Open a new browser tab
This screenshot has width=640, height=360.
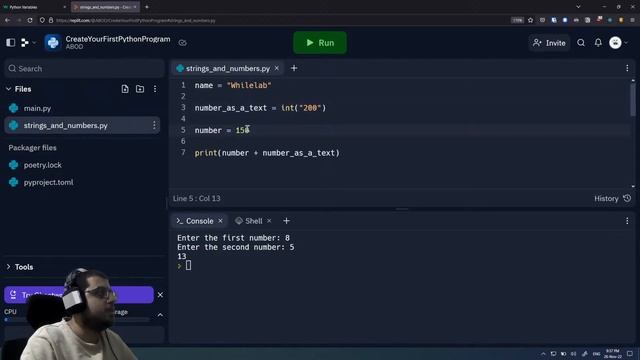[x=147, y=7]
